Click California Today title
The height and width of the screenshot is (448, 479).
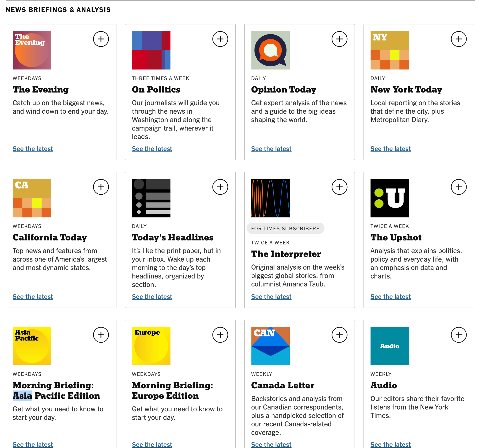click(x=50, y=238)
